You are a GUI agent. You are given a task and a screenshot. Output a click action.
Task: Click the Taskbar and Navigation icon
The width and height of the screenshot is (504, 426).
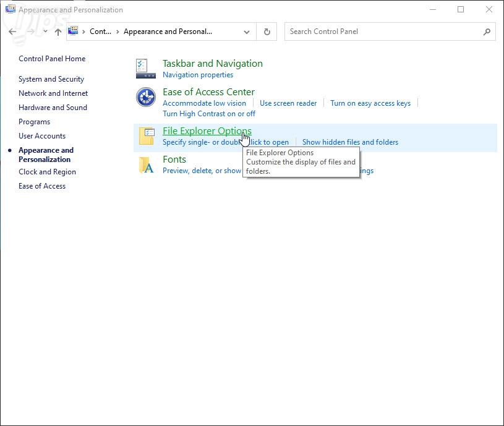pos(145,68)
